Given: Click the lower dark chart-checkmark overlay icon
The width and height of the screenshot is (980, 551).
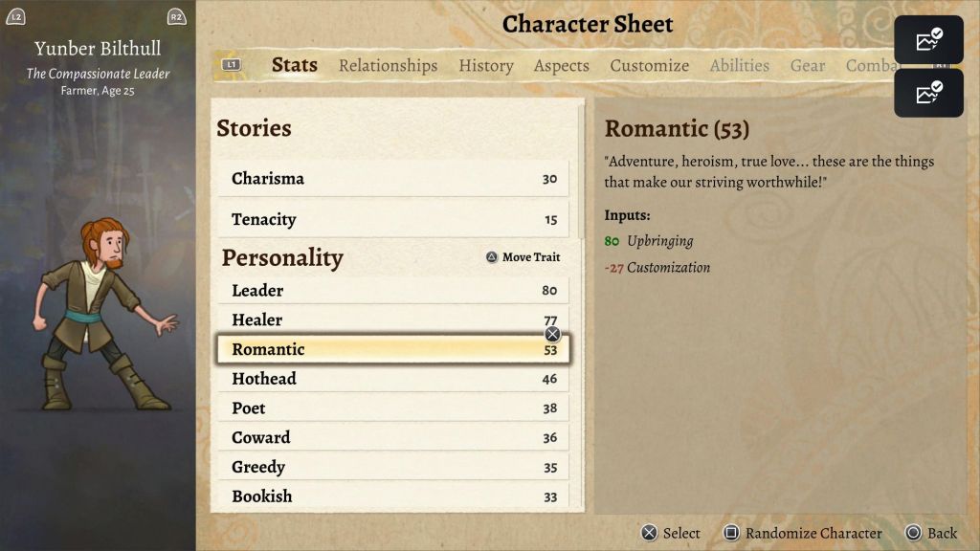Looking at the screenshot, I should [x=928, y=93].
